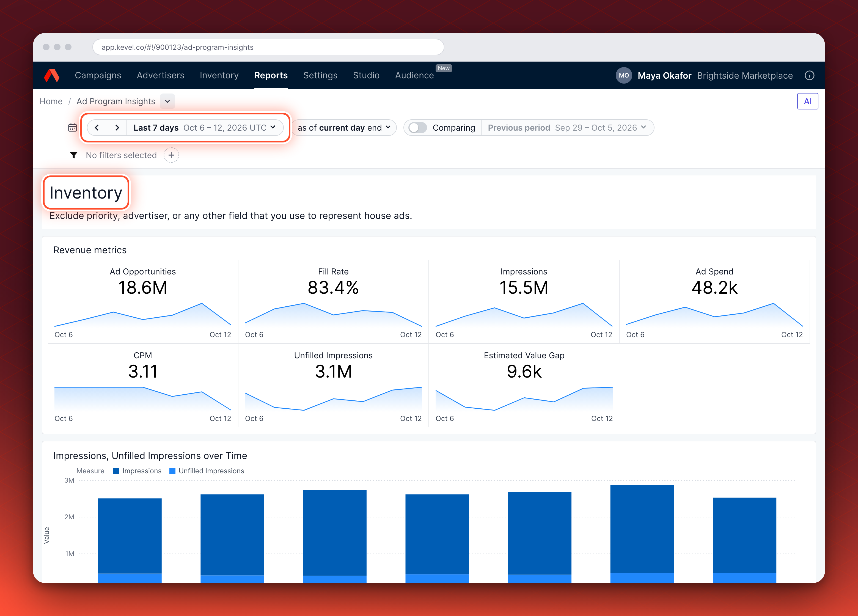This screenshot has width=858, height=616.
Task: Click the Ad Spend 48.2k value
Action: (714, 287)
